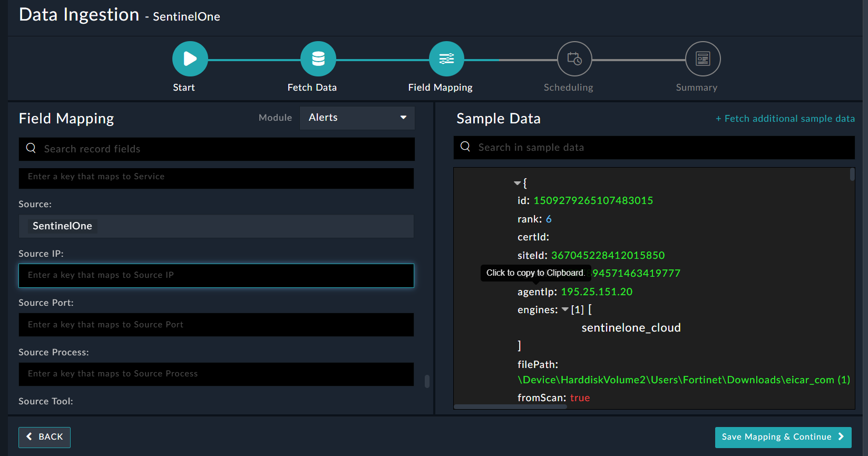The image size is (868, 456).
Task: Go back with the BACK button
Action: click(44, 437)
